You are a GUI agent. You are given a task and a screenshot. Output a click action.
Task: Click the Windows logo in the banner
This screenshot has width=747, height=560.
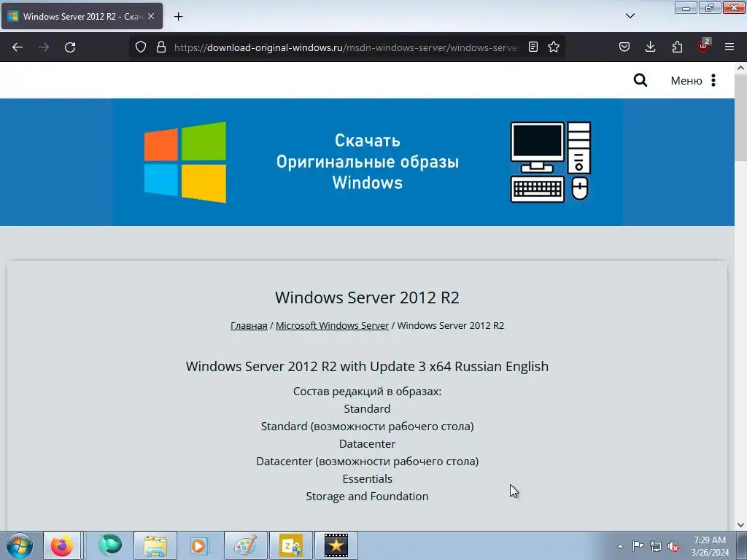185,163
